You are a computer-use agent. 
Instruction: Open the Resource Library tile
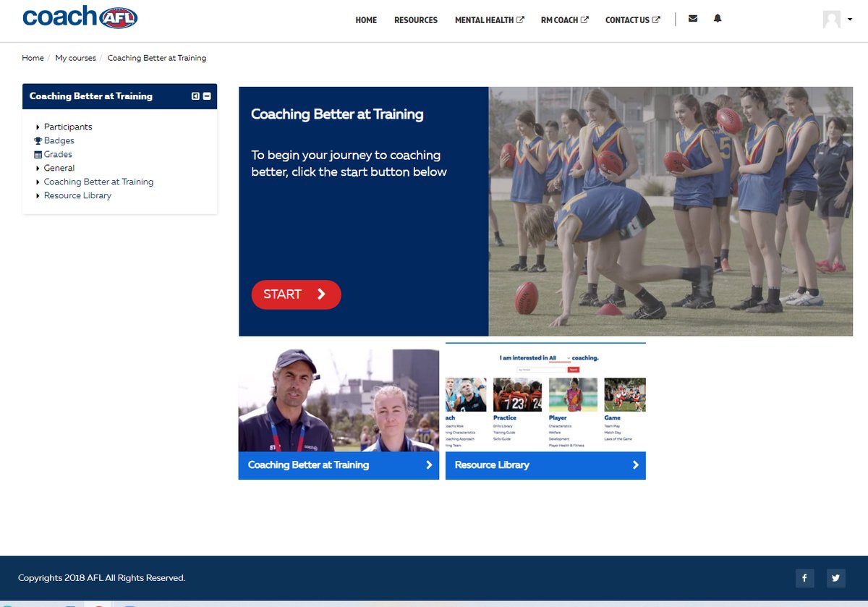[545, 465]
